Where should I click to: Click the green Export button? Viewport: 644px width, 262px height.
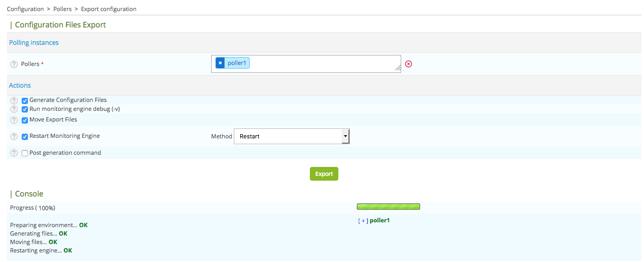(324, 174)
